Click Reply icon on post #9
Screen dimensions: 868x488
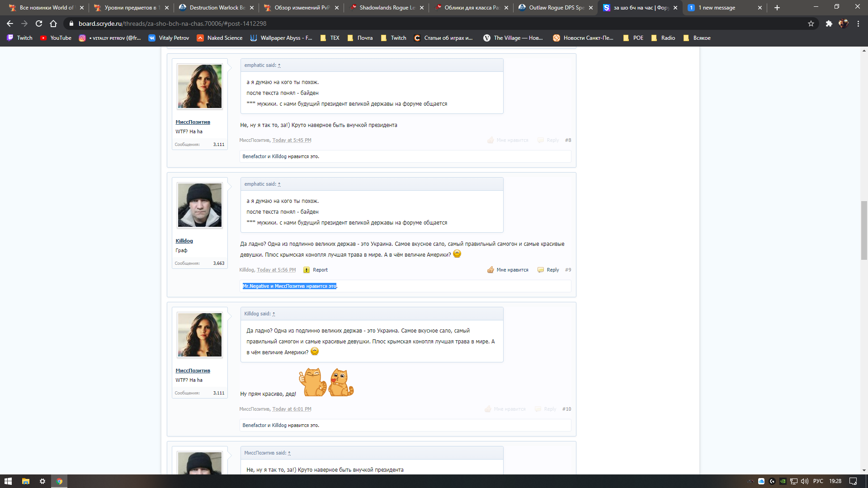pos(541,270)
